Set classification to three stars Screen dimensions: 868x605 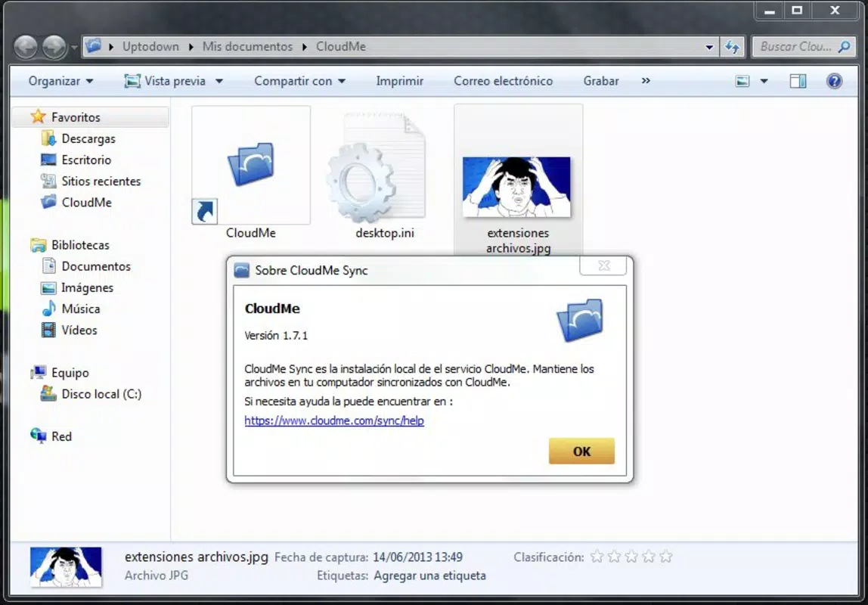(631, 557)
